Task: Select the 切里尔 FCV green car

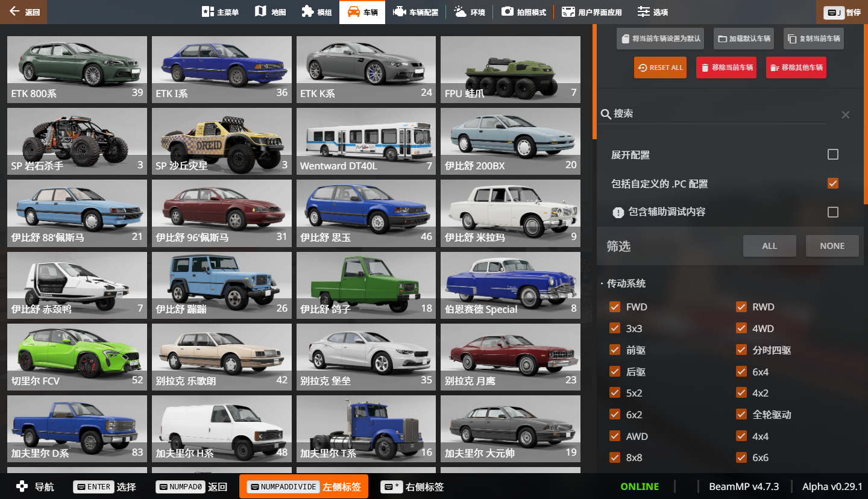Action: pos(77,357)
